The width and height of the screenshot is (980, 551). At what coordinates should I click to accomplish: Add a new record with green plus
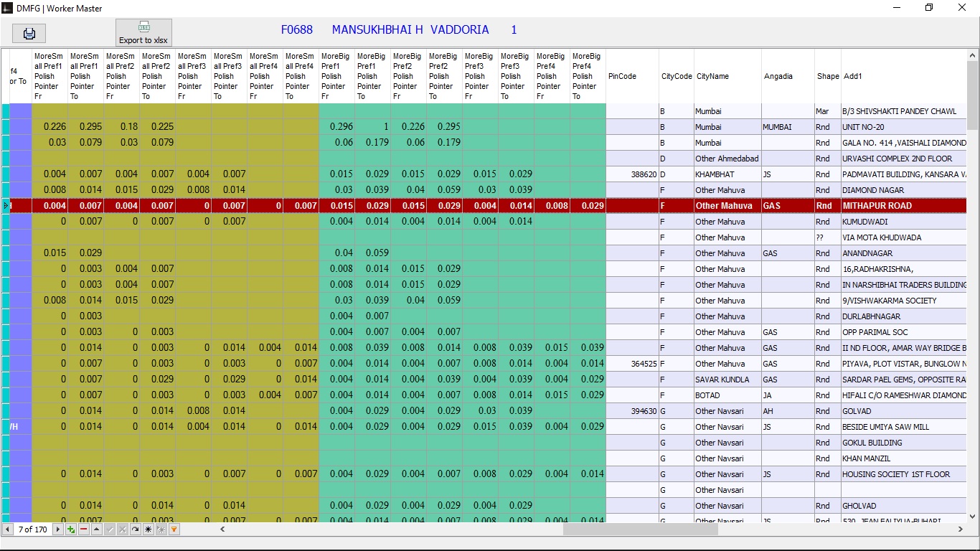[71, 529]
